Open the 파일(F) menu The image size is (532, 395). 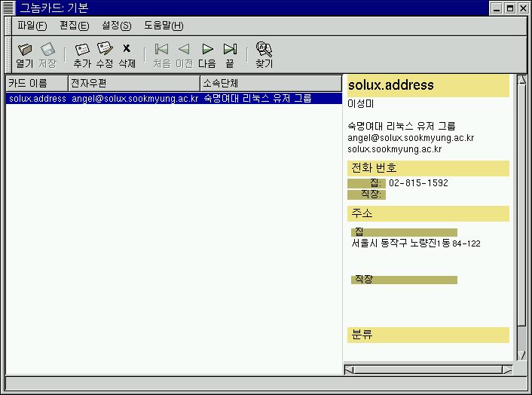coord(32,26)
